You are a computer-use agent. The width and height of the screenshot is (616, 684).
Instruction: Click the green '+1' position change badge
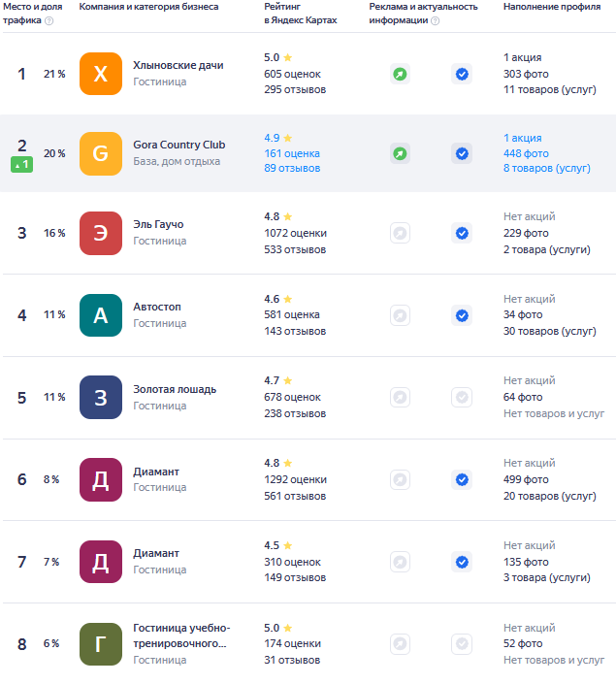(21, 165)
